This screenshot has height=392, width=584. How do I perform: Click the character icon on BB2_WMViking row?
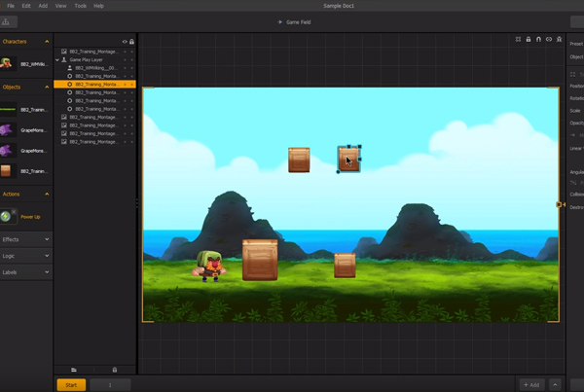point(70,68)
